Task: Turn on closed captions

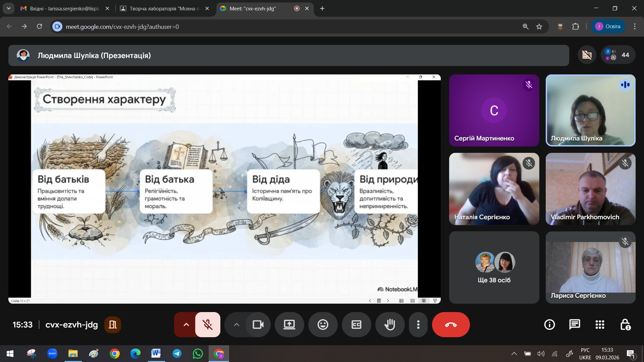Action: pyautogui.click(x=356, y=324)
